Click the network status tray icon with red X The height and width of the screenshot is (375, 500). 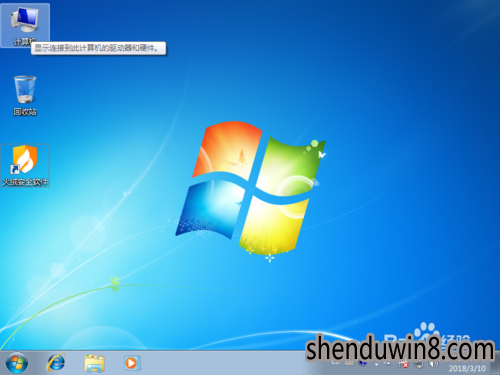pyautogui.click(x=403, y=364)
